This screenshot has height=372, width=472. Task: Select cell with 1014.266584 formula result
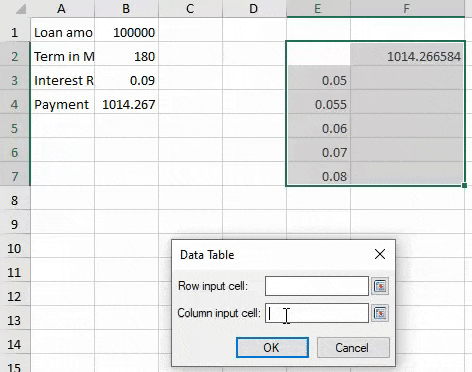coord(407,56)
